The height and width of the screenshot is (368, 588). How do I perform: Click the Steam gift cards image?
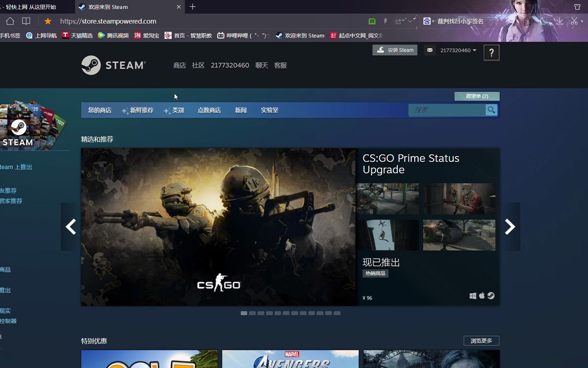(33, 125)
